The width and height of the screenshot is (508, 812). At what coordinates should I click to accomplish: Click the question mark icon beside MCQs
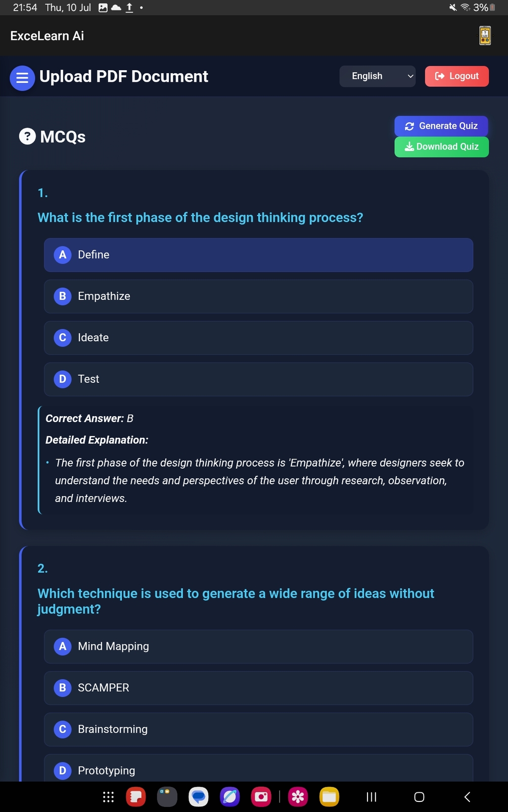click(27, 136)
